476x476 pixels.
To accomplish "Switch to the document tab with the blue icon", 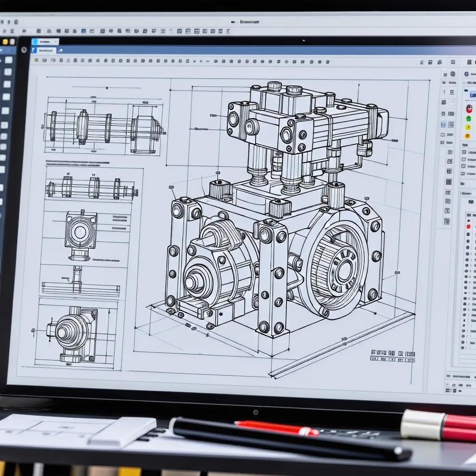I will (44, 50).
